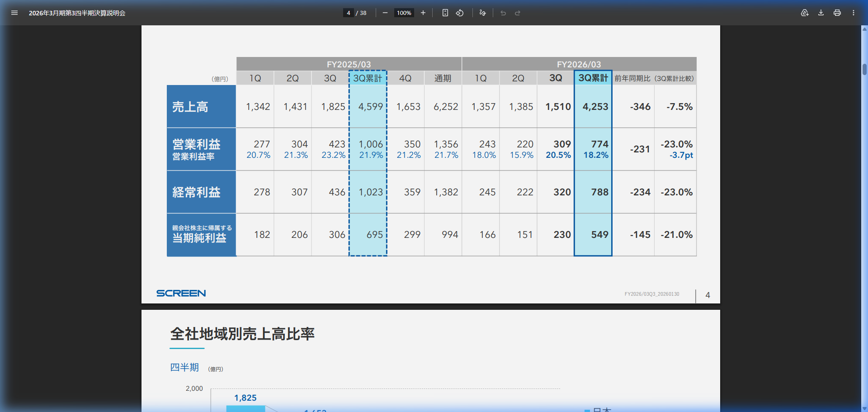868x412 pixels.
Task: Toggle fit to page view
Action: (x=445, y=13)
